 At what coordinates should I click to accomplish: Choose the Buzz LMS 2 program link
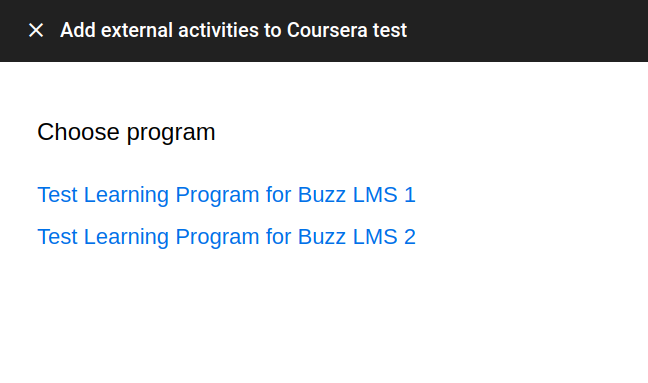(x=226, y=237)
